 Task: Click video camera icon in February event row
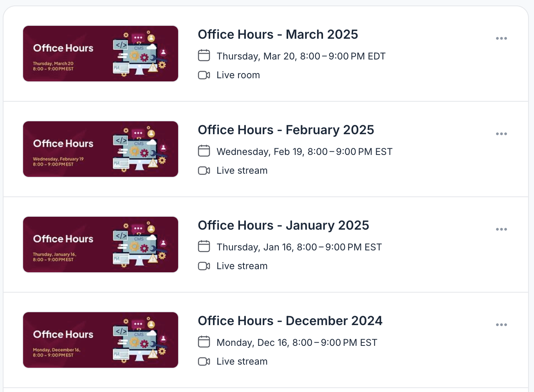[204, 171]
